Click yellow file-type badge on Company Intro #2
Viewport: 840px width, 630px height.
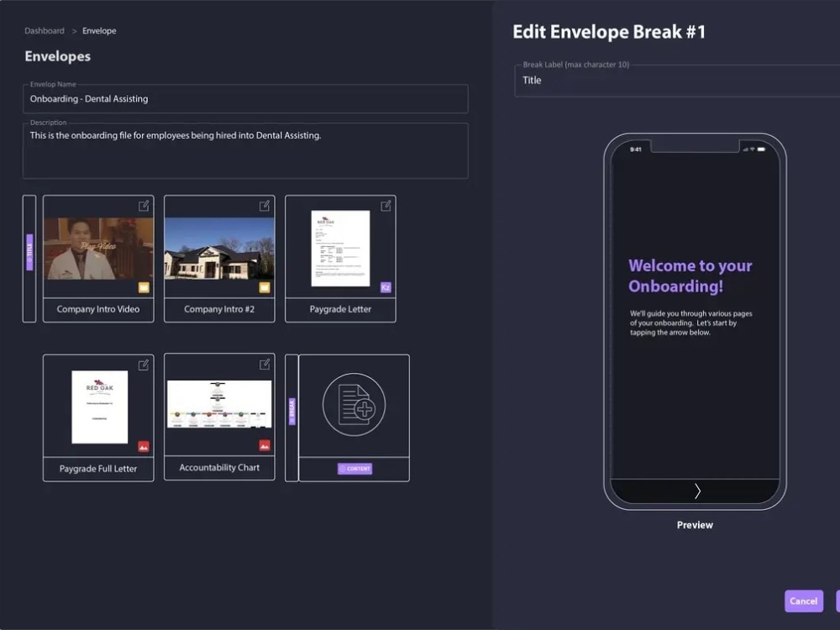coord(265,287)
